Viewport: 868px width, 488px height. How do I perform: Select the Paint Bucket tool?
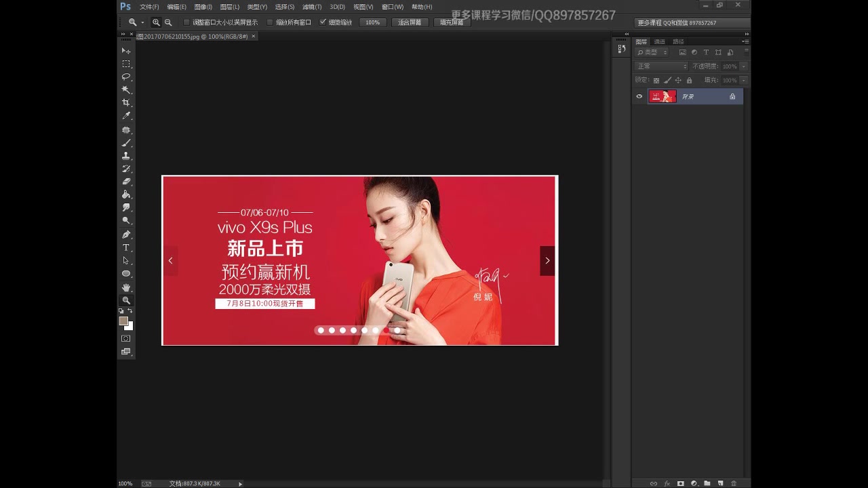tap(126, 195)
